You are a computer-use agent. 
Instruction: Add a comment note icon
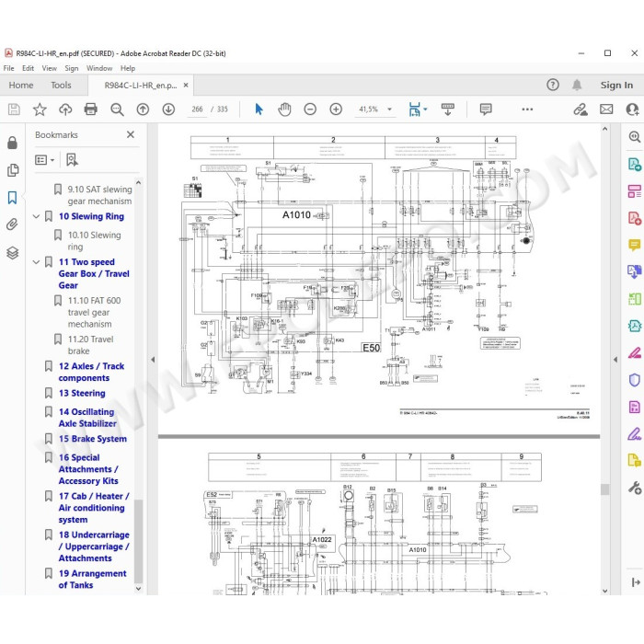486,109
